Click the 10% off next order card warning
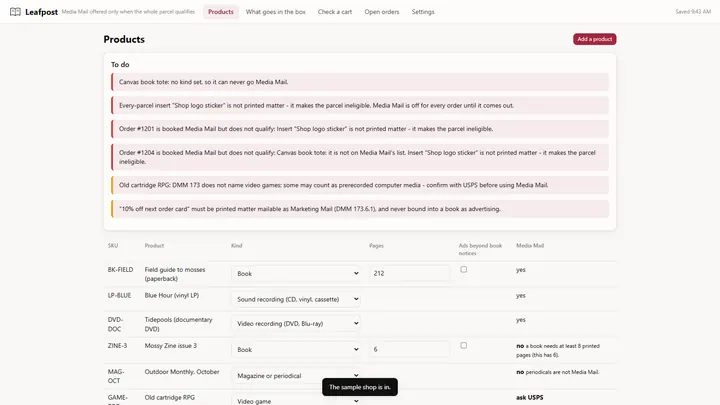The width and height of the screenshot is (720, 405). click(x=360, y=208)
